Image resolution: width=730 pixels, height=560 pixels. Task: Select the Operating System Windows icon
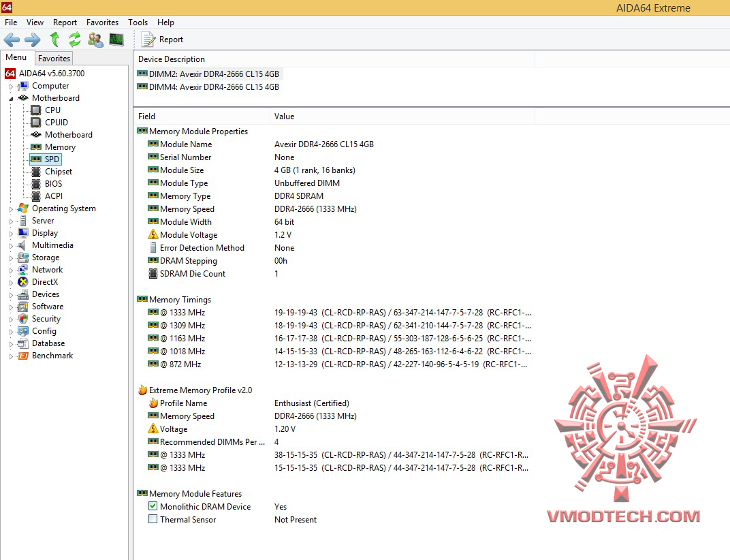pyautogui.click(x=23, y=208)
